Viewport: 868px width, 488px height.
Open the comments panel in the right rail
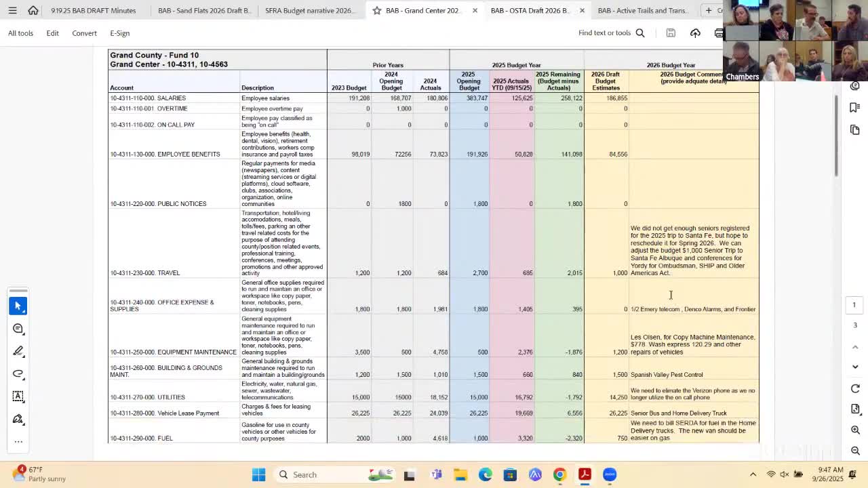point(855,85)
